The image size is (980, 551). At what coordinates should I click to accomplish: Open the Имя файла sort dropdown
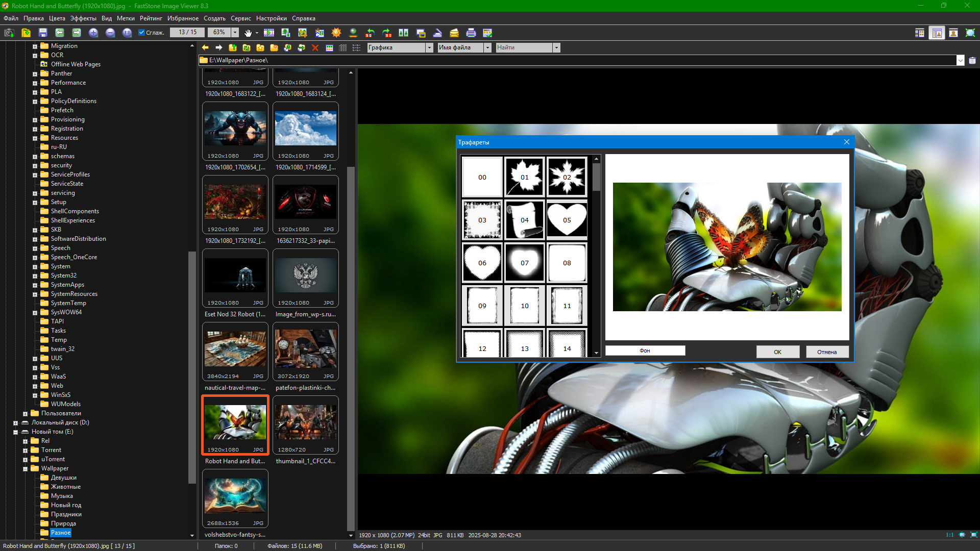tap(487, 47)
